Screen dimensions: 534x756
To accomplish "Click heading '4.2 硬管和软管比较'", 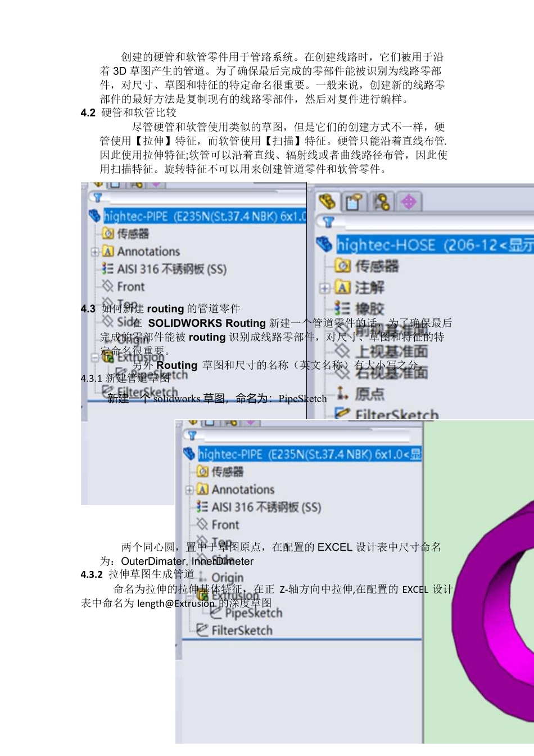I will [x=129, y=112].
